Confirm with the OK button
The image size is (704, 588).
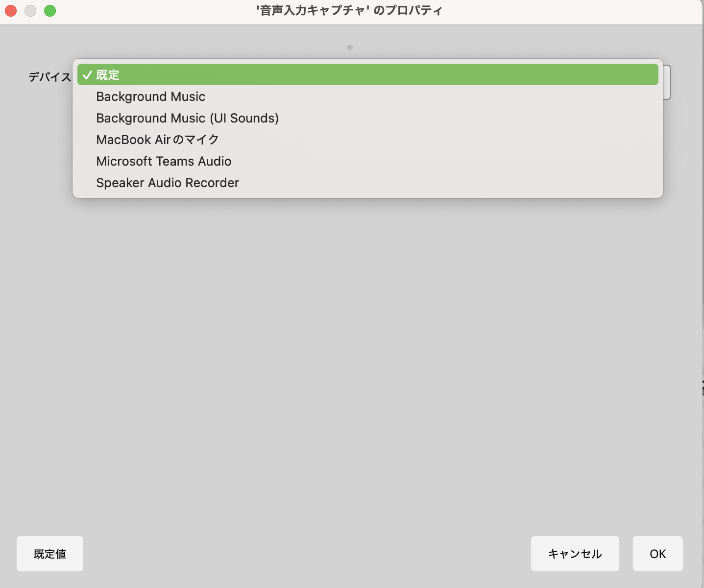point(657,554)
